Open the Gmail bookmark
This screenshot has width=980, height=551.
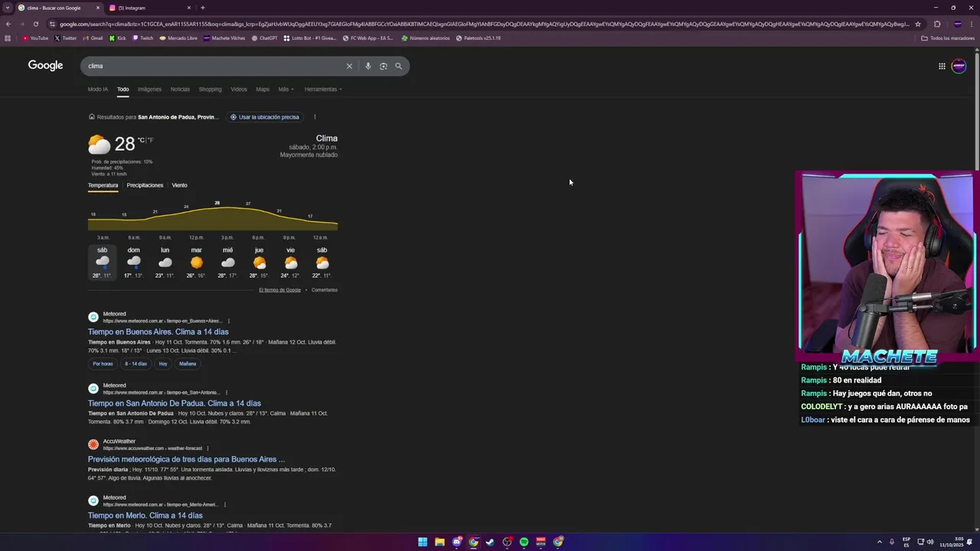[x=93, y=37]
